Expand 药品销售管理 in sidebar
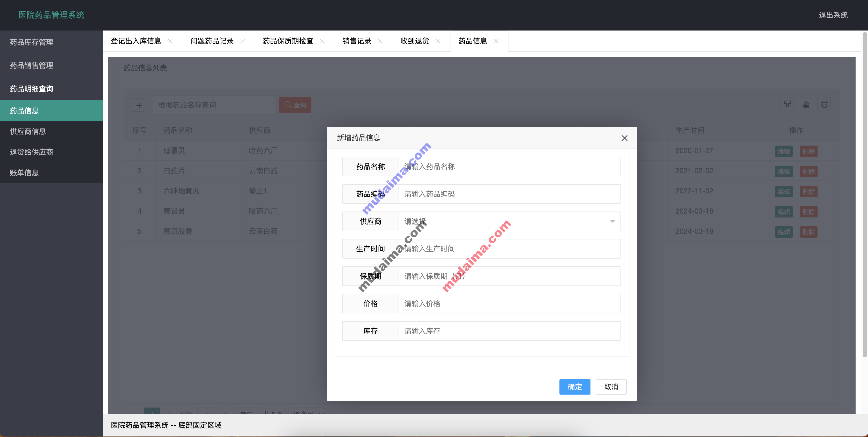Screen dimensions: 868x437 [51, 65]
